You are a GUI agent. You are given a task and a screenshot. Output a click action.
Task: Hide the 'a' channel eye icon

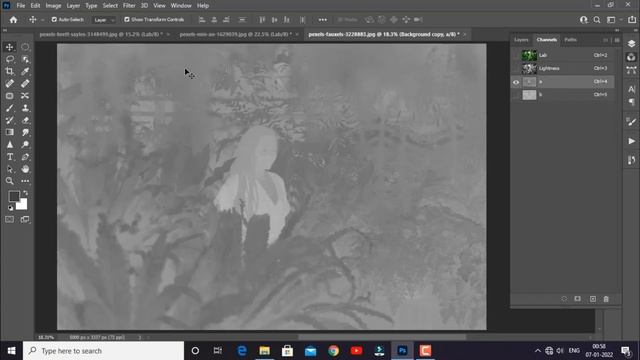click(516, 82)
